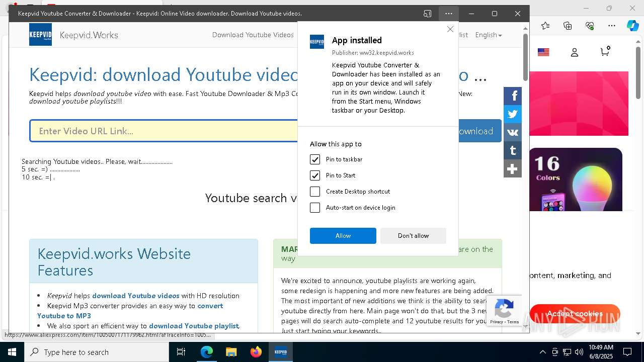Click the sidebar icon in the app title bar

(x=428, y=14)
